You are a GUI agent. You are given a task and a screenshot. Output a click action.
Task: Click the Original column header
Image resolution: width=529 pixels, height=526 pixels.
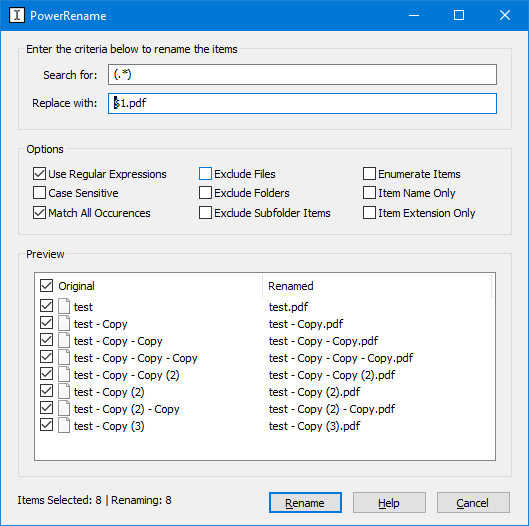coord(76,286)
